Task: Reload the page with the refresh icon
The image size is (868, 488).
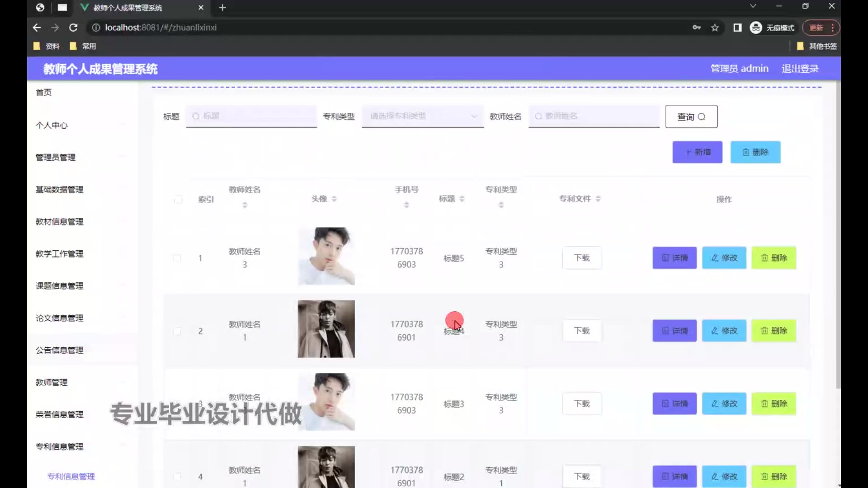Action: pos(73,28)
